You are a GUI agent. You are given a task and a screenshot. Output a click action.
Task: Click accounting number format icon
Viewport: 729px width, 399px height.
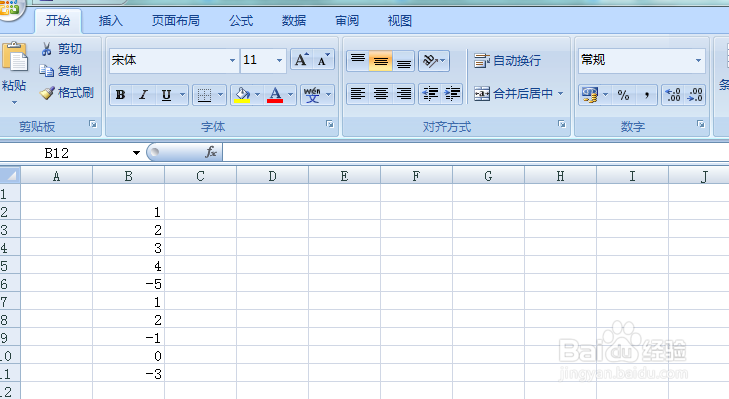(x=590, y=95)
